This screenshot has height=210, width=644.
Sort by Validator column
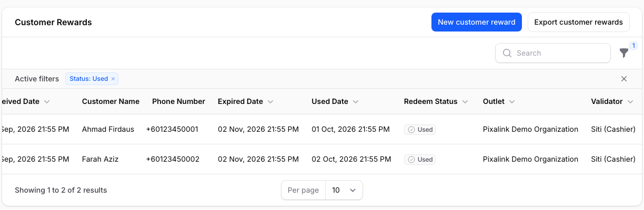click(612, 101)
